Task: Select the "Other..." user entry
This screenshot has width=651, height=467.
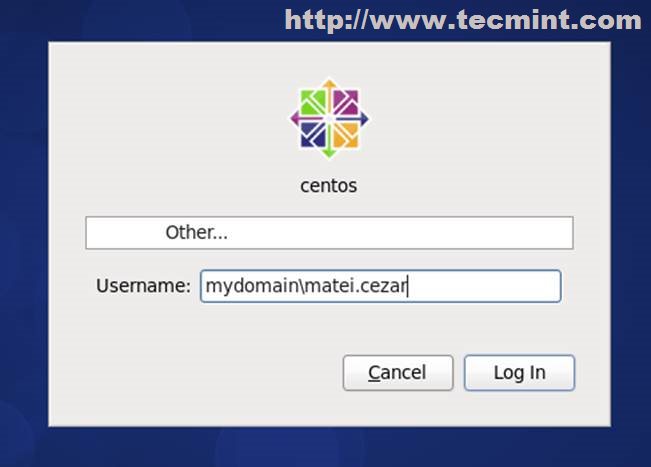Action: tap(197, 233)
